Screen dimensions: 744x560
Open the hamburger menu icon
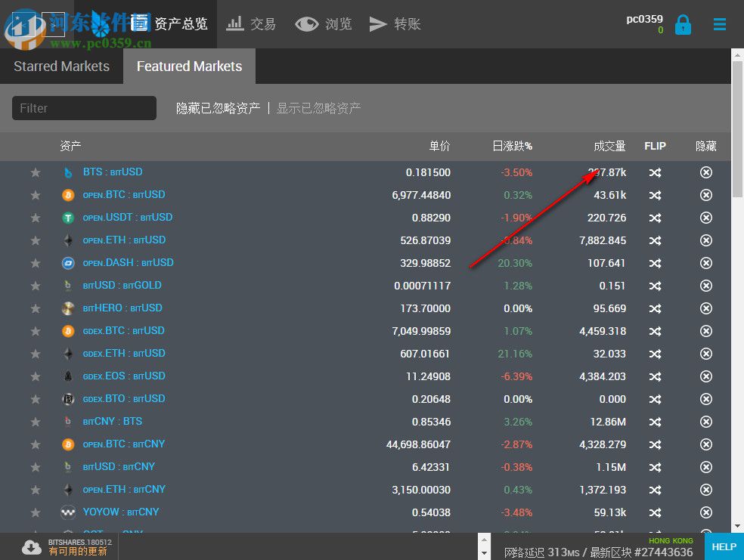pyautogui.click(x=719, y=23)
